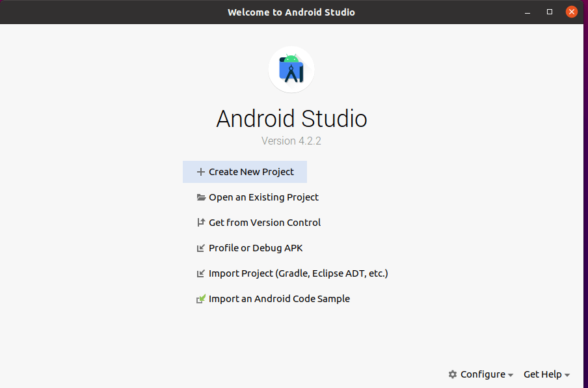This screenshot has height=388, width=588.
Task: Choose Import Project (Gradle, Eclipse ADT, etc.)
Action: 292,273
